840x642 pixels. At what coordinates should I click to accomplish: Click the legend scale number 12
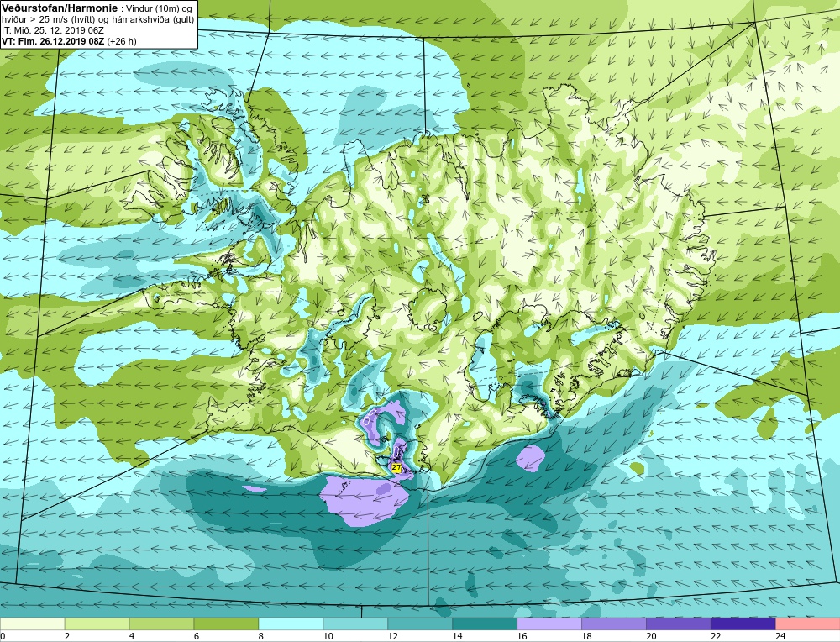click(x=392, y=636)
